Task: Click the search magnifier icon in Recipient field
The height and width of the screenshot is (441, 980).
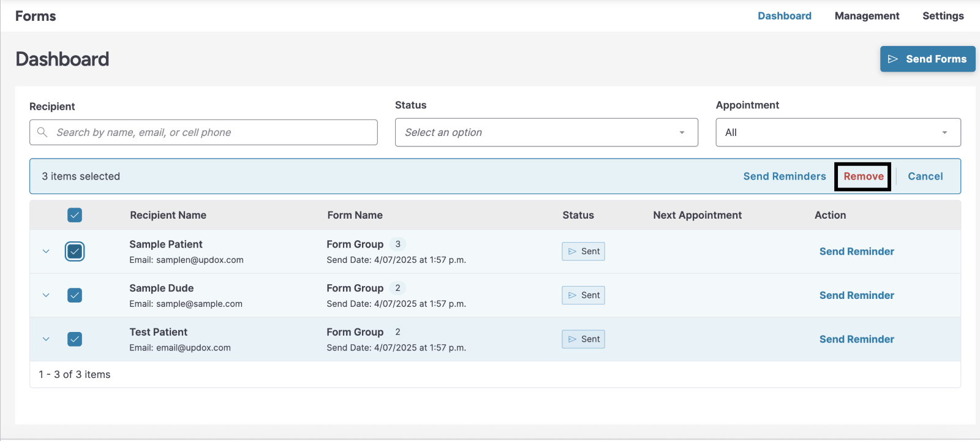Action: click(x=42, y=132)
